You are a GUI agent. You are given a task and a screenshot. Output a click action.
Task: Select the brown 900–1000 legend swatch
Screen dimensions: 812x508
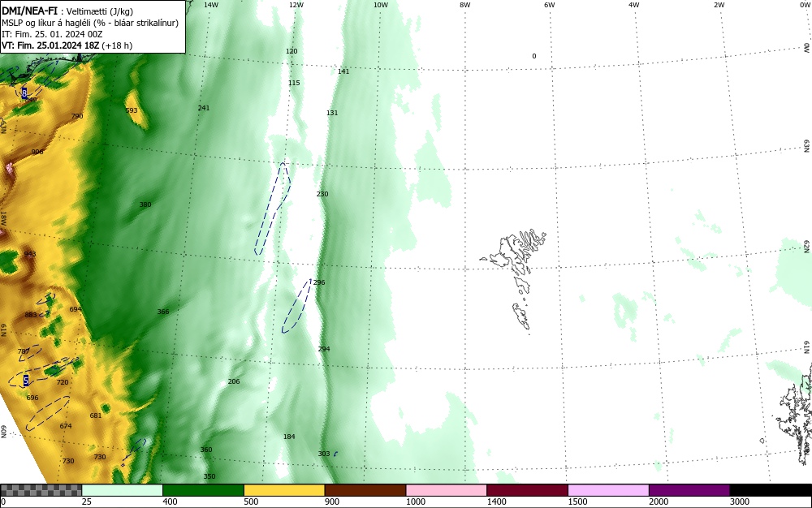pyautogui.click(x=365, y=490)
